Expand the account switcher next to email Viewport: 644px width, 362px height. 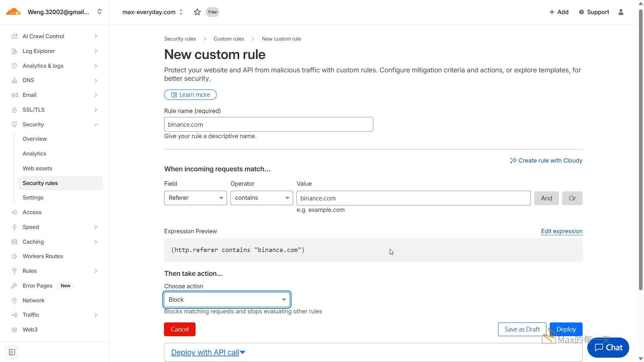pos(99,12)
